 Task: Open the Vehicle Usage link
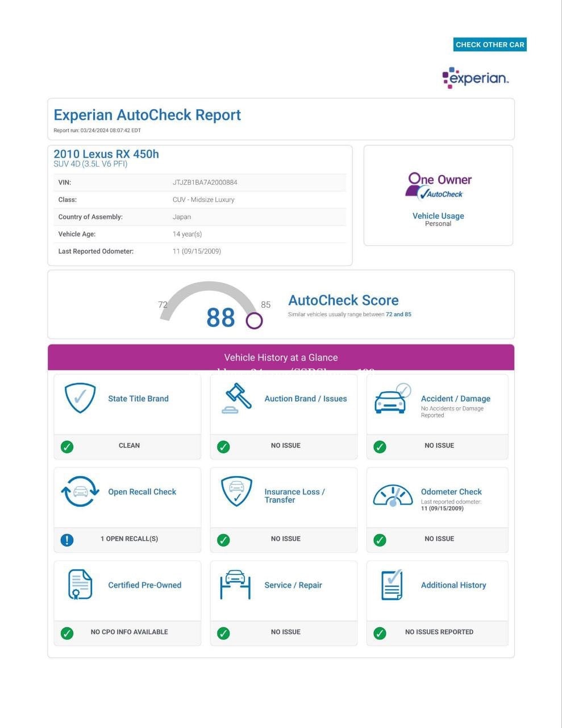point(438,216)
